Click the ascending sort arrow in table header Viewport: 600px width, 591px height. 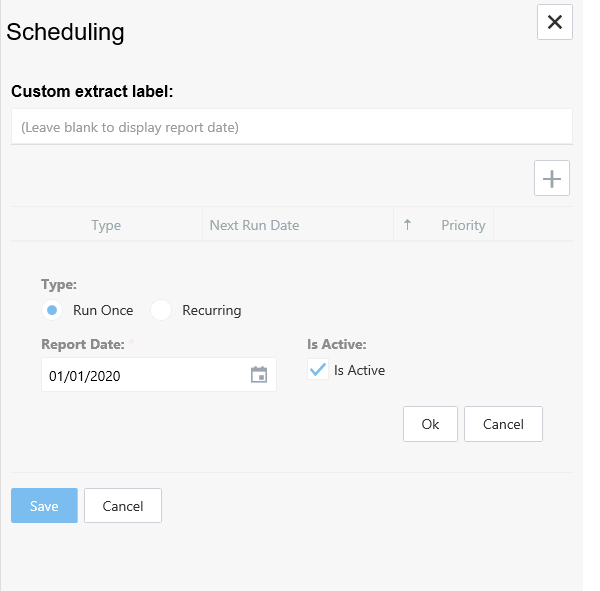(407, 225)
